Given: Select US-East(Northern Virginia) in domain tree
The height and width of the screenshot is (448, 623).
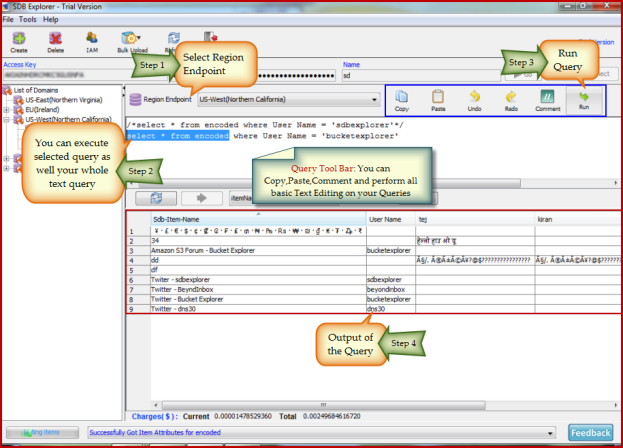Looking at the screenshot, I should 64,100.
